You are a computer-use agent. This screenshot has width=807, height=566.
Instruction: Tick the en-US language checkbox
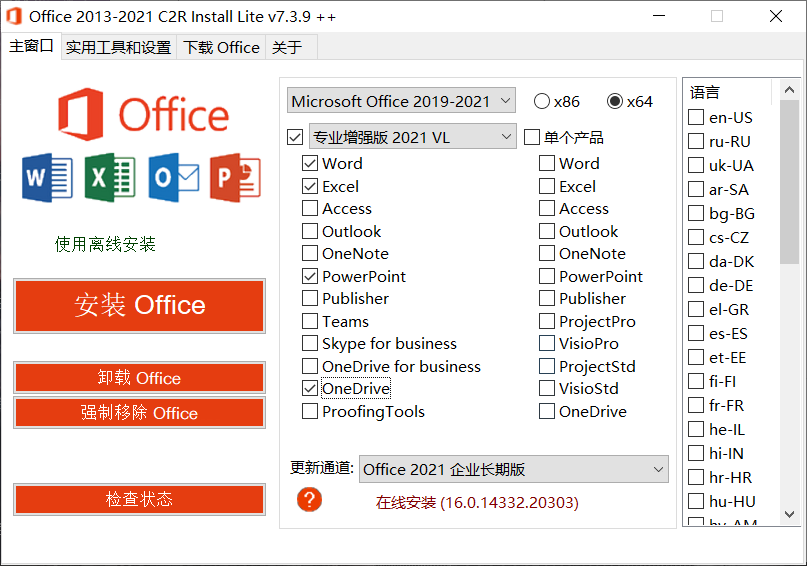[696, 117]
